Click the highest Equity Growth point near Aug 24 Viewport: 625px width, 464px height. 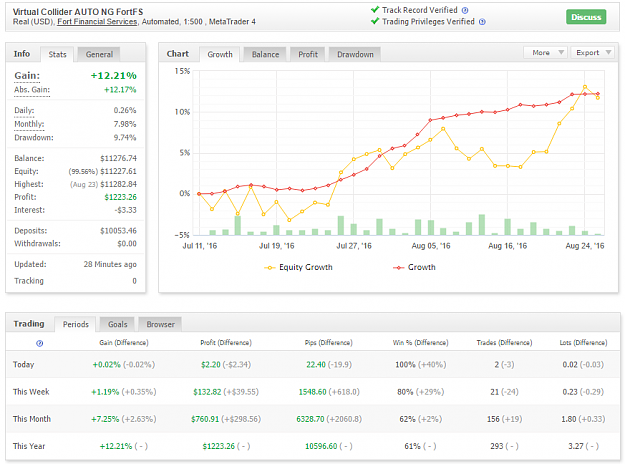(585, 87)
